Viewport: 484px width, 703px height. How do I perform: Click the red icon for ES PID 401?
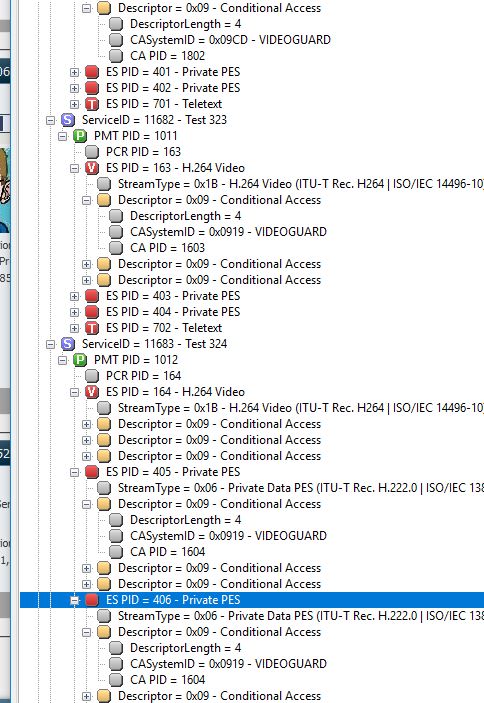(x=92, y=72)
